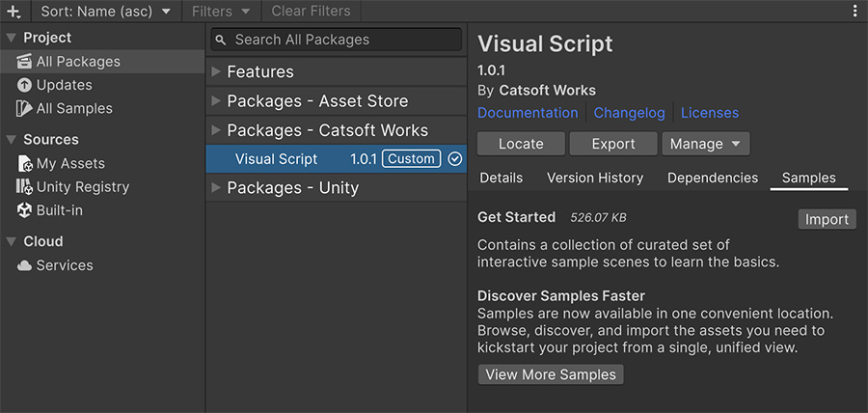
Task: Select All Packages in sidebar
Action: pos(102,62)
